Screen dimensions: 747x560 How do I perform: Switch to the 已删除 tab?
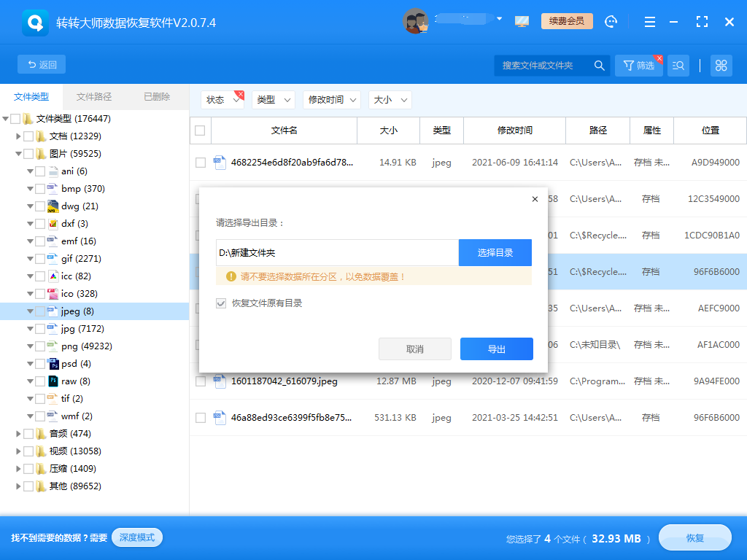coord(157,96)
